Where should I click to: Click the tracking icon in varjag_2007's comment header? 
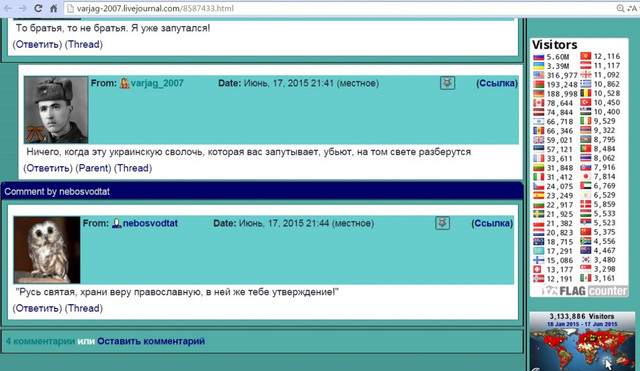(447, 83)
